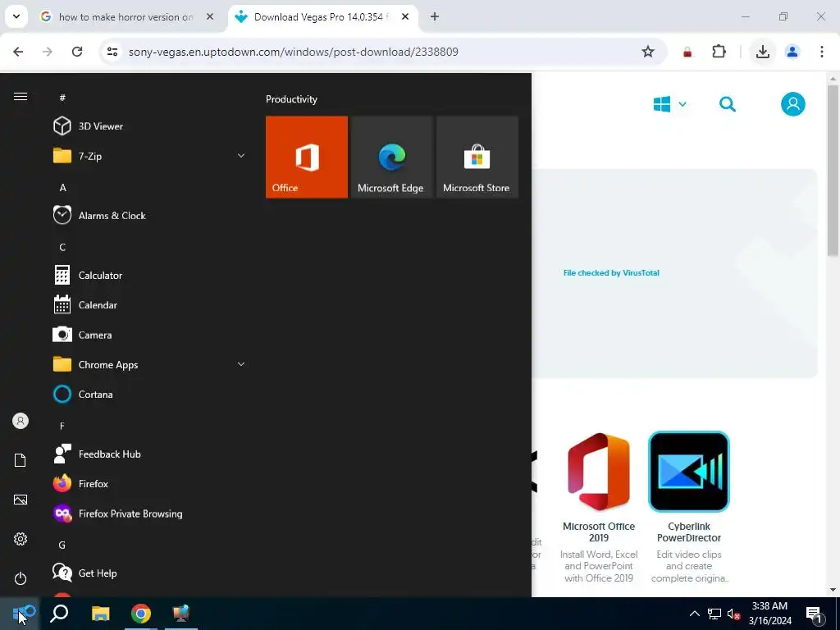Click the 'G' letter group header
Viewport: 840px width, 630px height.
coord(62,545)
